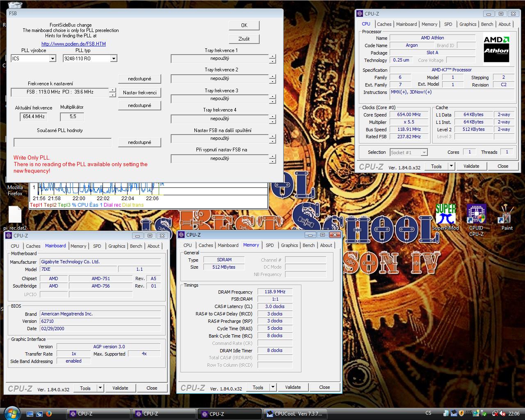Open Mainboard tab in Memory CPU-Z window
Screen dimensions: 525x420
coord(228,245)
